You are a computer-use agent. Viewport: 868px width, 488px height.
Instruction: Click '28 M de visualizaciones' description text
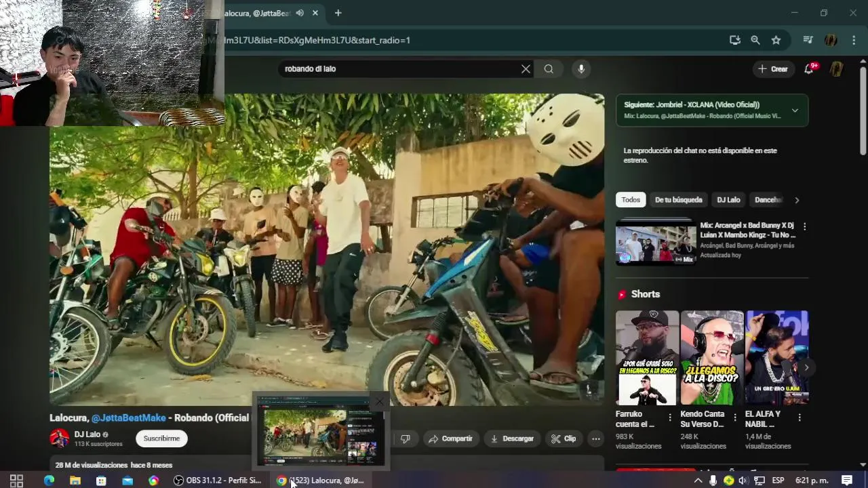[92, 465]
